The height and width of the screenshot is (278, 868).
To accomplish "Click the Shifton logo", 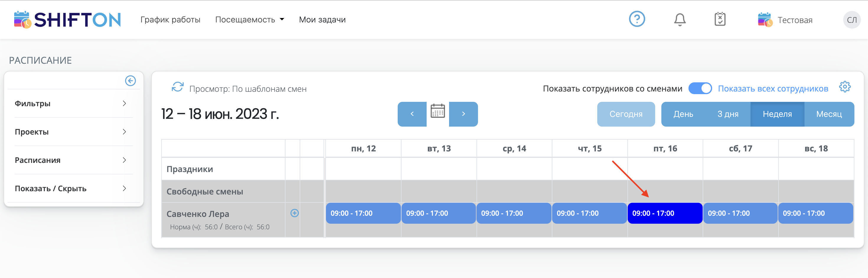I will click(67, 19).
